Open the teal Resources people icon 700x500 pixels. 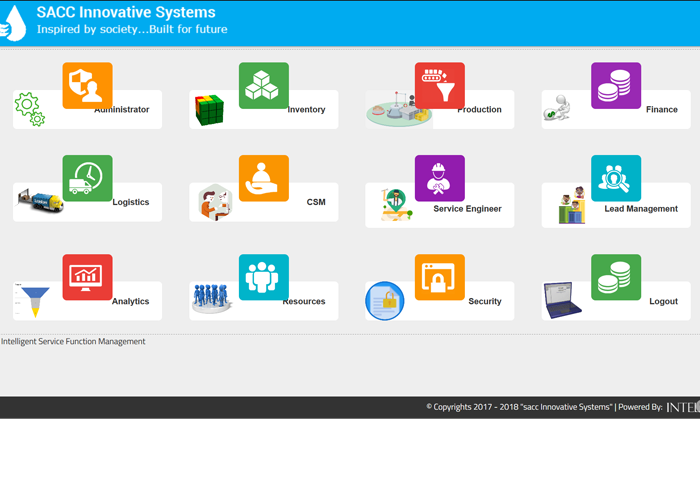(x=263, y=277)
